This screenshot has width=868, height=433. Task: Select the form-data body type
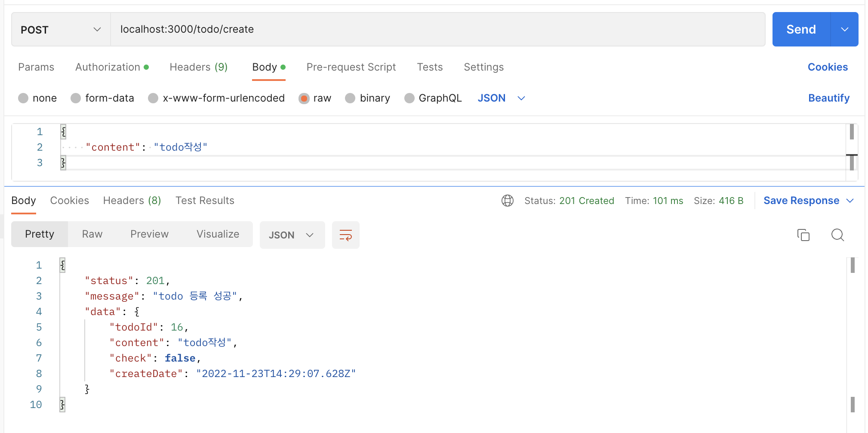pos(102,98)
